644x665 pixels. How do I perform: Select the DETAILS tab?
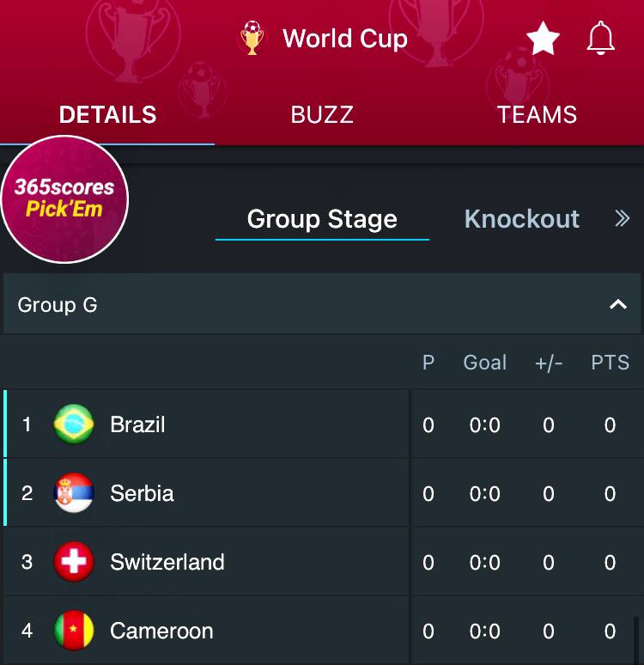[x=107, y=115]
